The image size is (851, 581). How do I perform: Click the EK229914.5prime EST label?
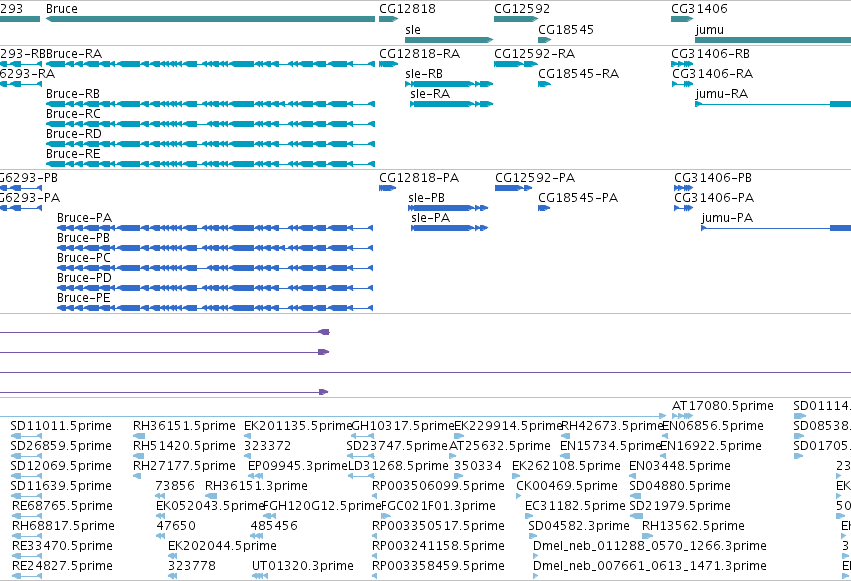[508, 426]
